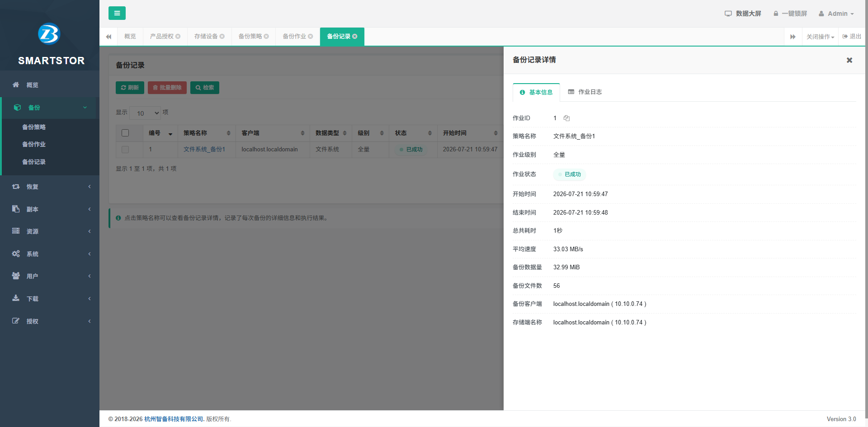The image size is (868, 427).
Task: Open the 数据大屏 data screen
Action: pos(743,14)
